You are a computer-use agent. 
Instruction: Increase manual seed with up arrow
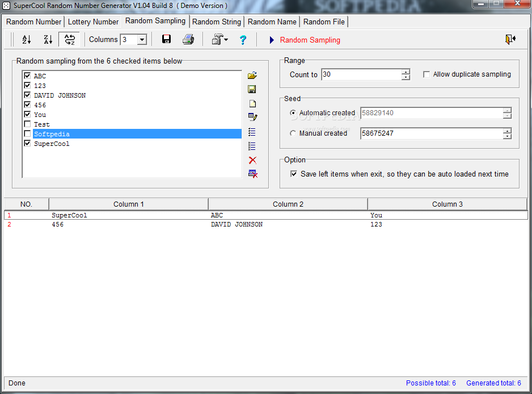[x=507, y=131]
